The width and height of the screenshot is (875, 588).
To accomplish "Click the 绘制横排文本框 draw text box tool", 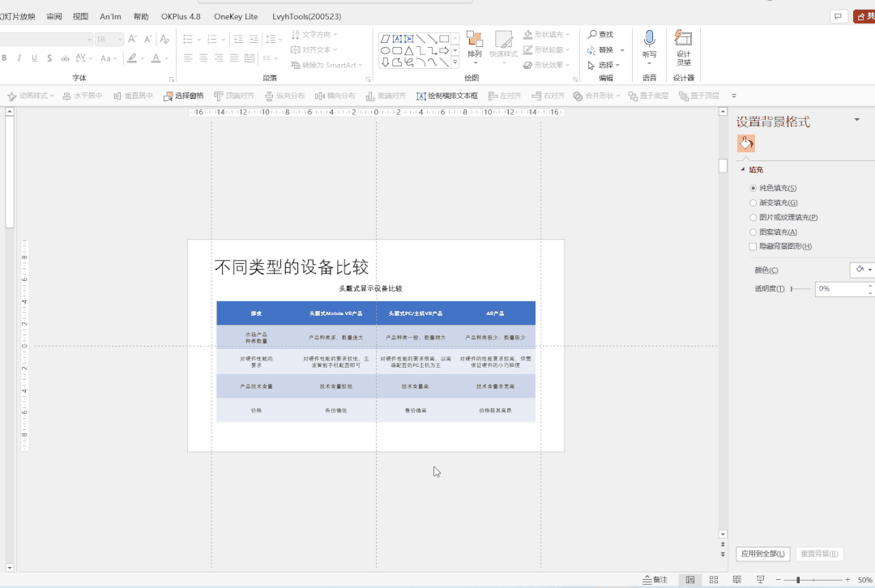I will point(447,96).
